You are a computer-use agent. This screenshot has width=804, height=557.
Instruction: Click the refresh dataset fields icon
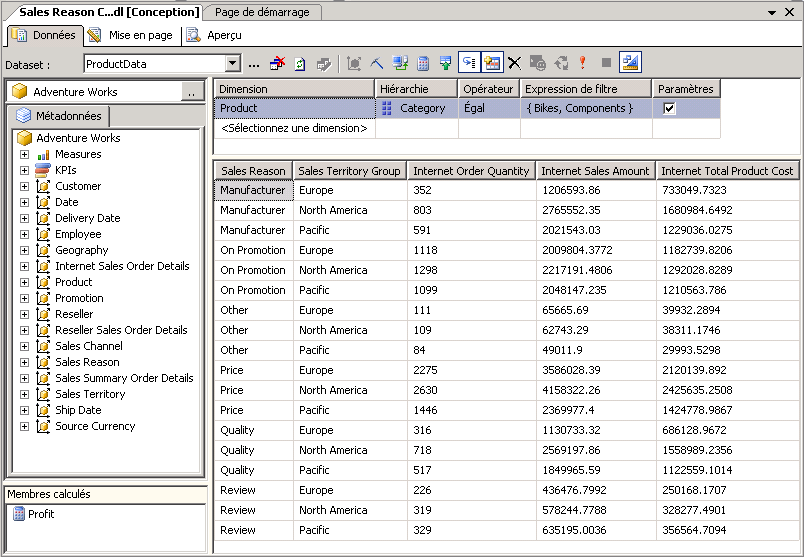click(300, 64)
